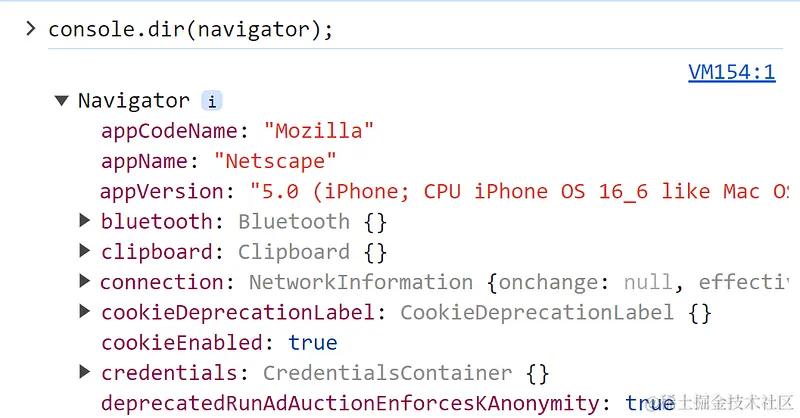Click the console.dir(navigator); command text

190,29
